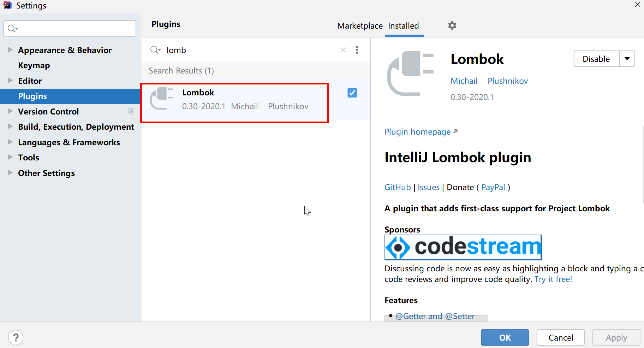644x348 pixels.
Task: Switch to the Installed tab
Action: click(404, 26)
